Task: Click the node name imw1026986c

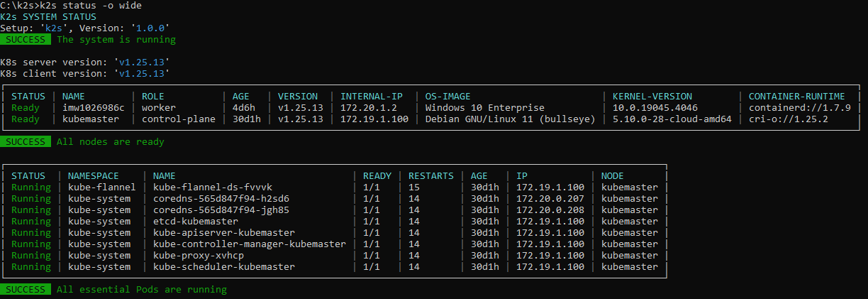Action: tap(94, 108)
